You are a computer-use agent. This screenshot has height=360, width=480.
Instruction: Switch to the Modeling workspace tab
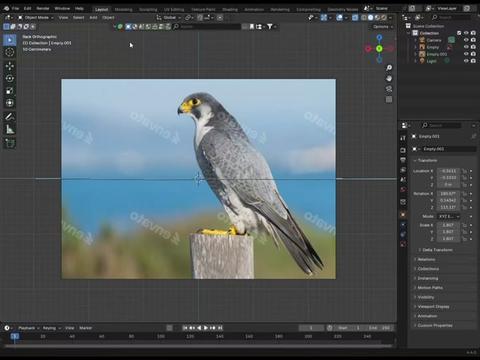click(x=124, y=10)
